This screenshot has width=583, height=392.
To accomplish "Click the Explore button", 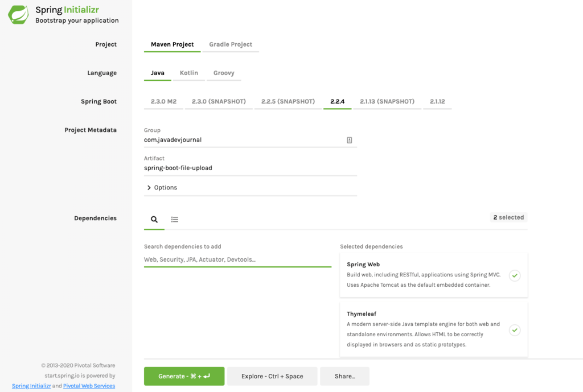I will 272,376.
